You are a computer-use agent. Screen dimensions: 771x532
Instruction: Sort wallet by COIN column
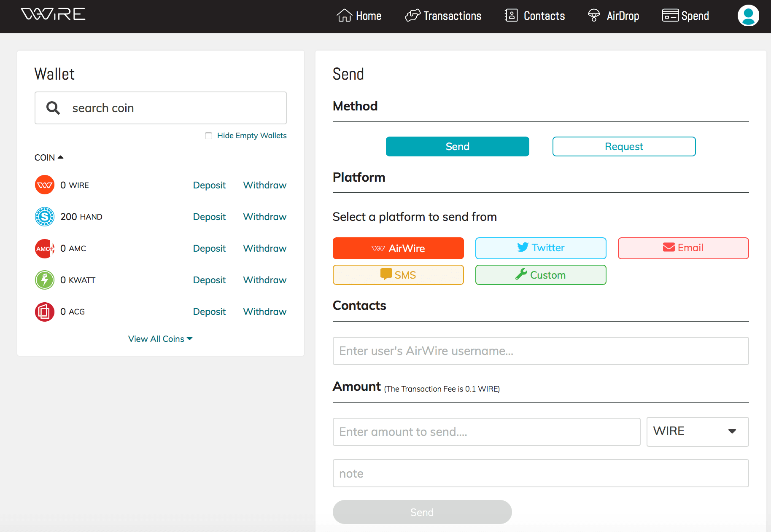click(49, 157)
